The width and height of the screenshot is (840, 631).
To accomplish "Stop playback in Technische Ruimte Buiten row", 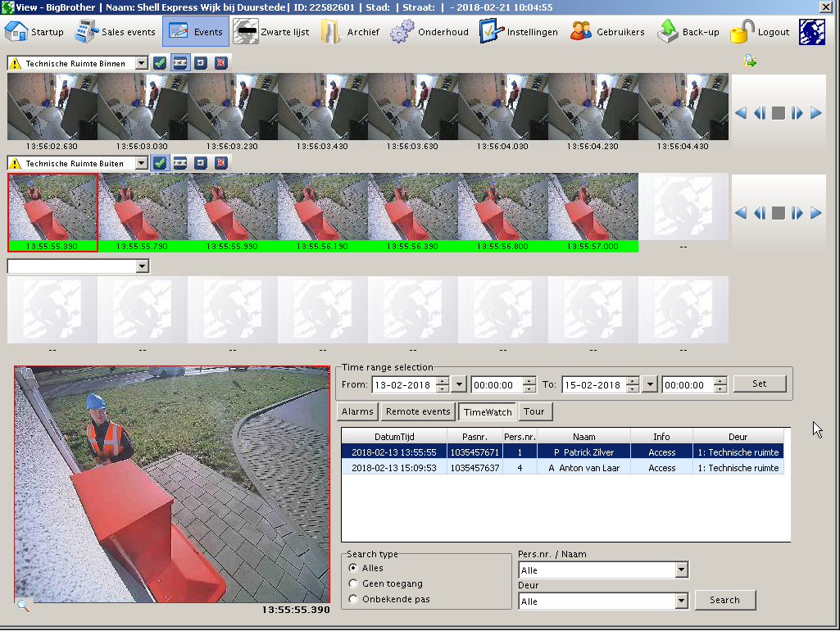I will tap(779, 213).
